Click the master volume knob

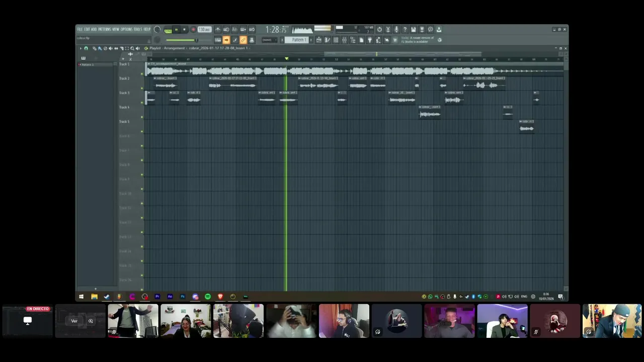point(157,30)
